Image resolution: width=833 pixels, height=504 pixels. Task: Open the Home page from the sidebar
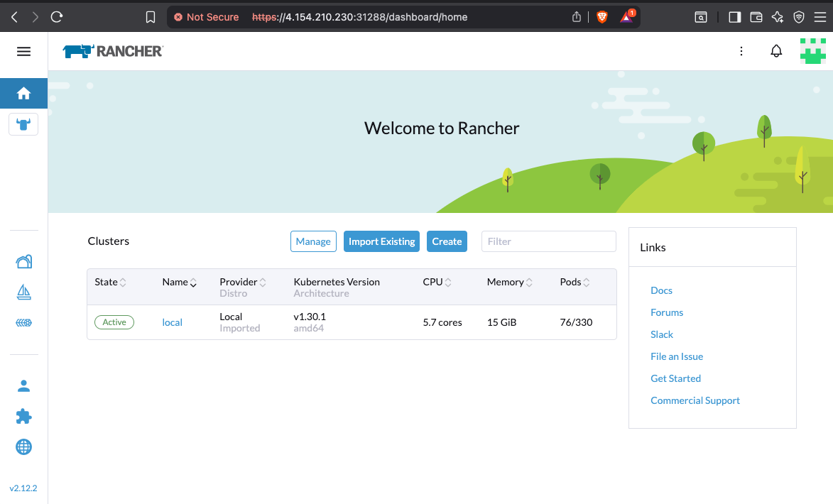point(23,93)
